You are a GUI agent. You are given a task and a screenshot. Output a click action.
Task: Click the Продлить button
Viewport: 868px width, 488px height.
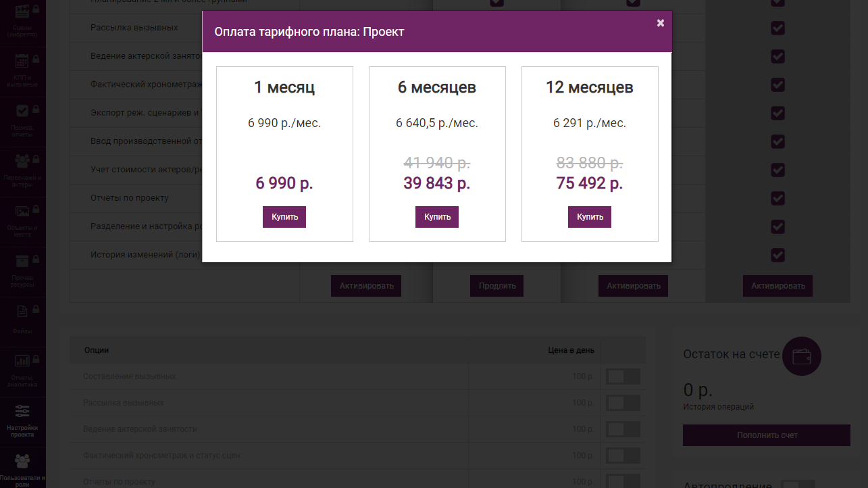pos(497,286)
